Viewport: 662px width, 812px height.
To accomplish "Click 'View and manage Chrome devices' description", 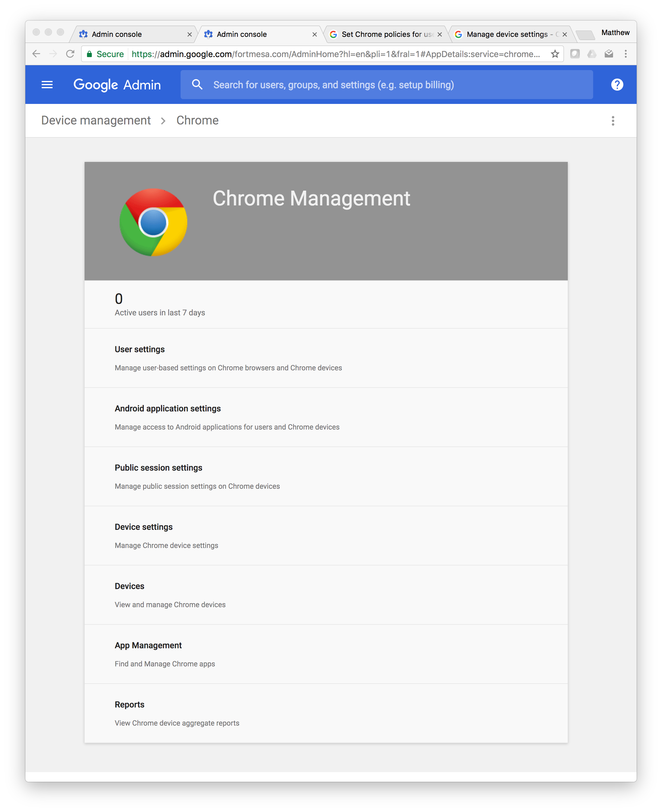I will [170, 604].
